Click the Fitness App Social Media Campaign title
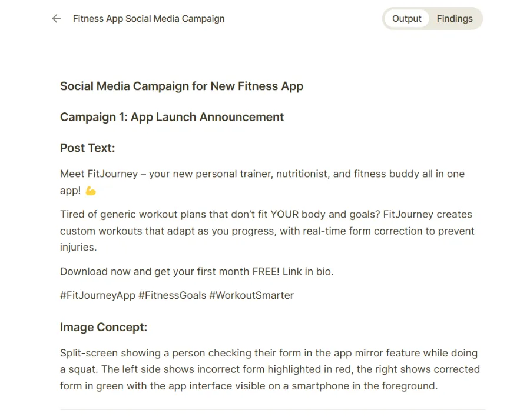The image size is (530, 420). pyautogui.click(x=148, y=19)
